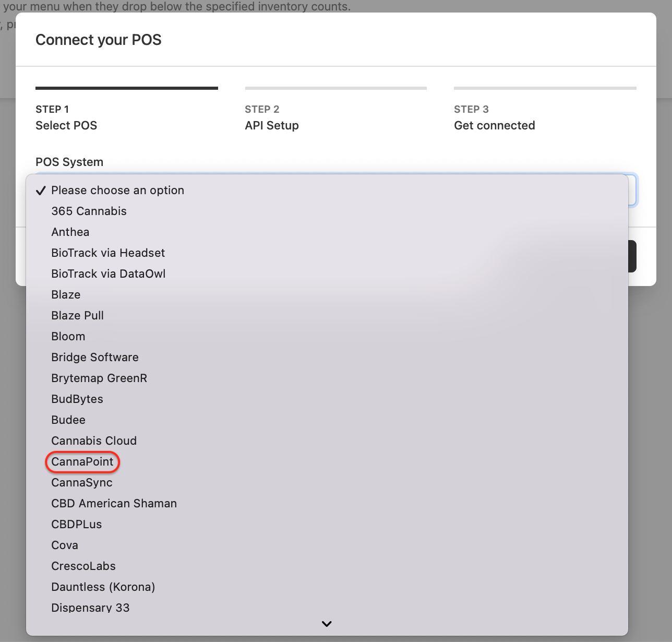Go to Step 2 API Setup
The height and width of the screenshot is (642, 672).
pos(335,109)
